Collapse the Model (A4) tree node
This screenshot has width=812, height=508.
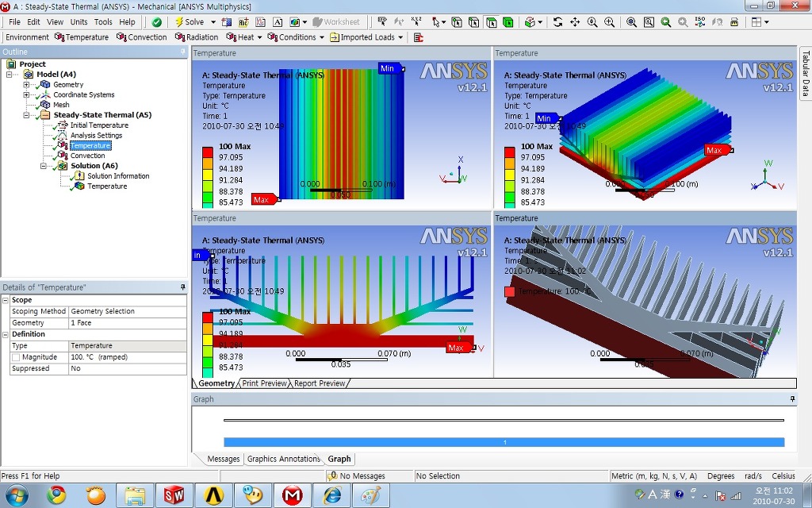(x=10, y=75)
